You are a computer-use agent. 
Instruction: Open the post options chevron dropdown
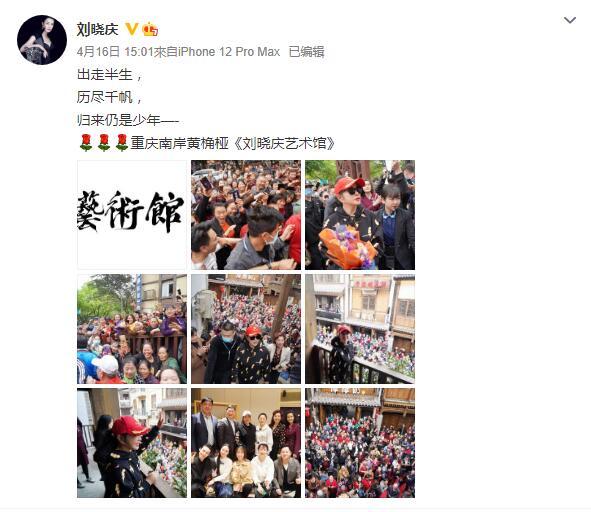point(570,20)
